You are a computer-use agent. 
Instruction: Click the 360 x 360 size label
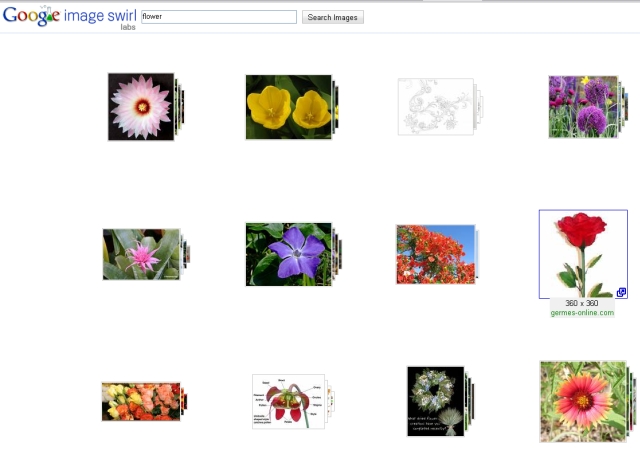tap(582, 303)
